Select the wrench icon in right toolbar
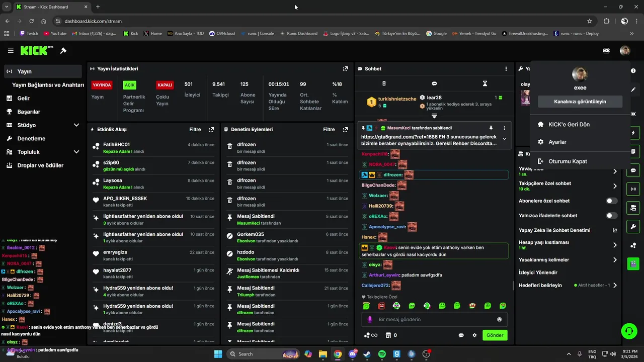This screenshot has height=362, width=644. click(633, 226)
